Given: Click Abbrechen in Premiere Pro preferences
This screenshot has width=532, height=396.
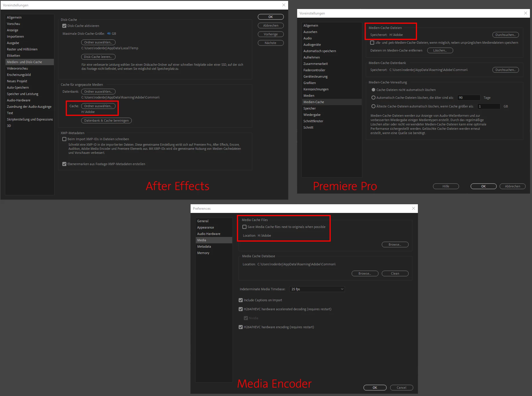Looking at the screenshot, I should [512, 186].
